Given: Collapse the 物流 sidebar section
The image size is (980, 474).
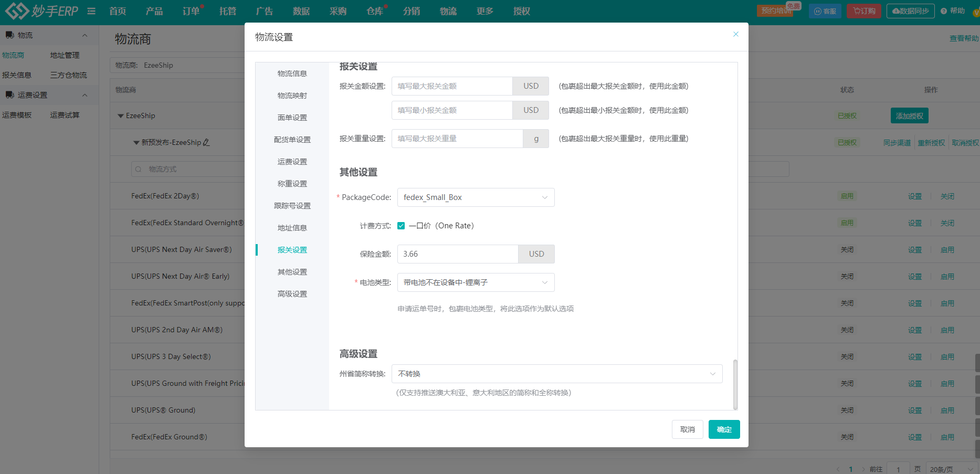Looking at the screenshot, I should tap(85, 35).
